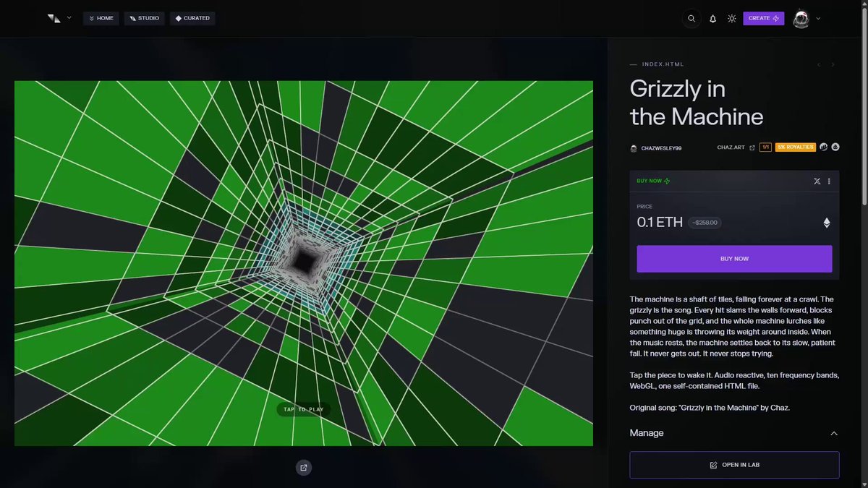The image size is (868, 488).
Task: Click the "Tap the piece to wake it" paragraph
Action: click(x=734, y=381)
